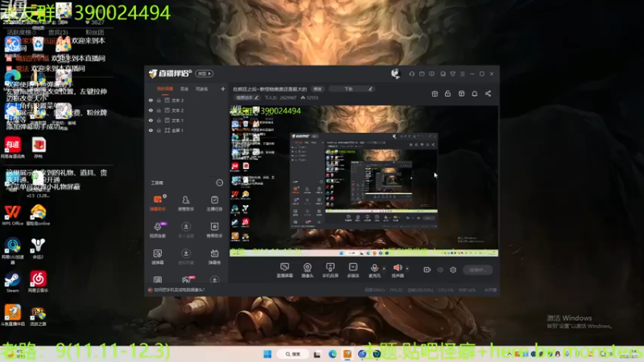Expand microphone options arrow
The height and width of the screenshot is (362, 644).
click(x=384, y=269)
